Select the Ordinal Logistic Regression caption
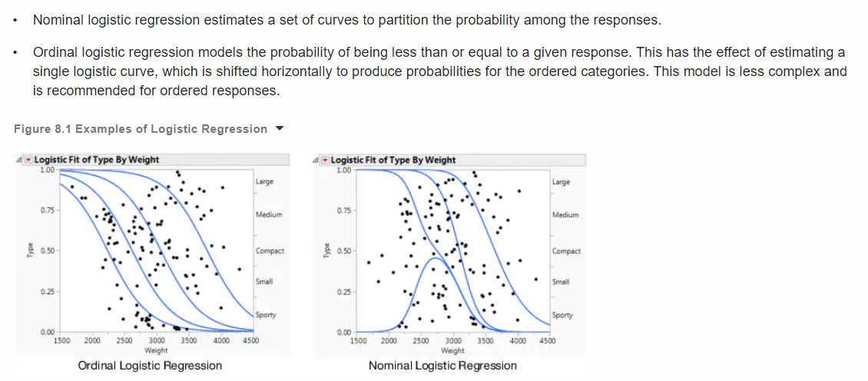Viewport: 868px width, 381px height. coord(150,366)
